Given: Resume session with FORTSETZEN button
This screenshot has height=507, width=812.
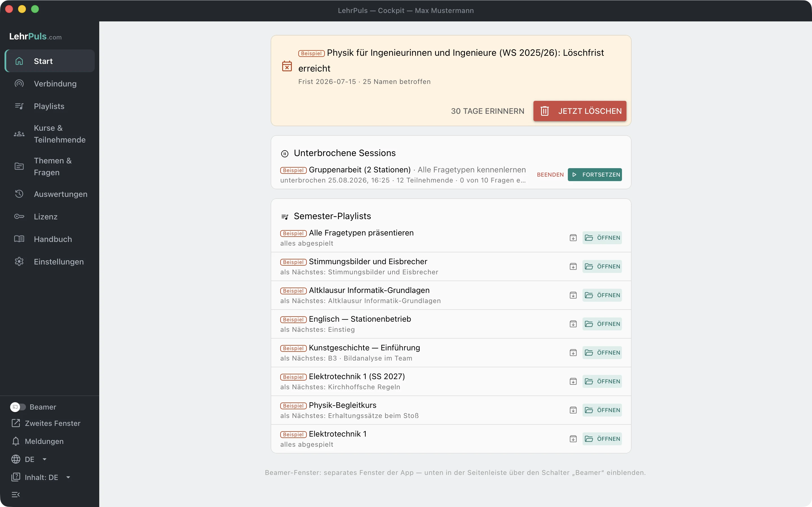Looking at the screenshot, I should pyautogui.click(x=595, y=175).
